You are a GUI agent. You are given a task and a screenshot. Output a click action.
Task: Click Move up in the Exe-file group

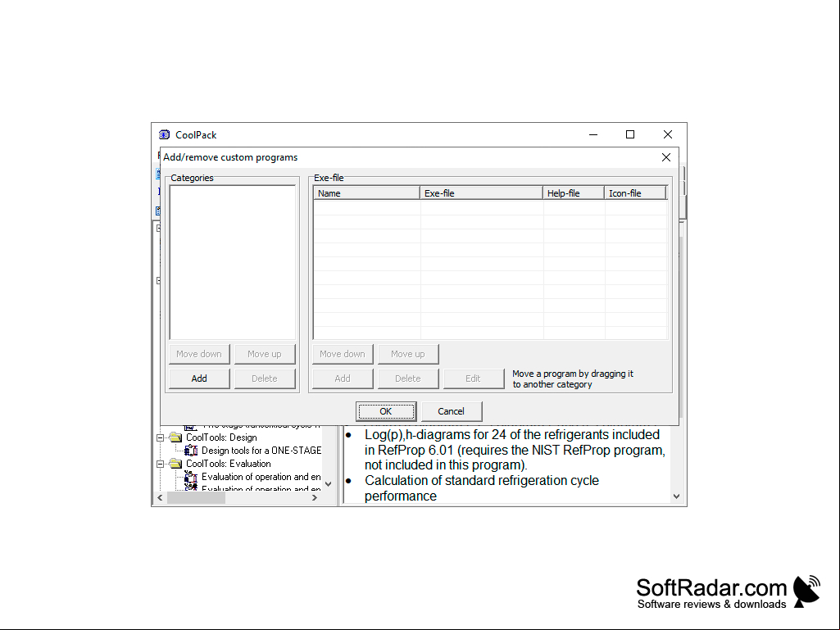pyautogui.click(x=408, y=354)
